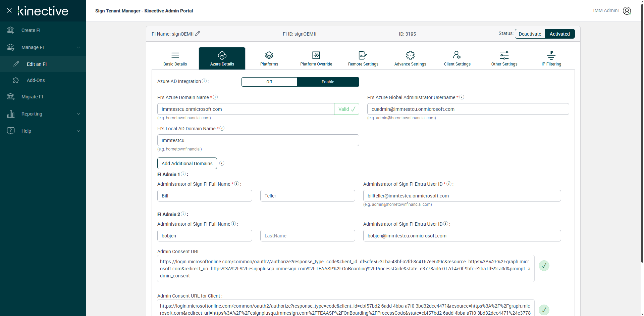Click bobjen Entra User ID field
644x316 pixels.
coord(462,236)
